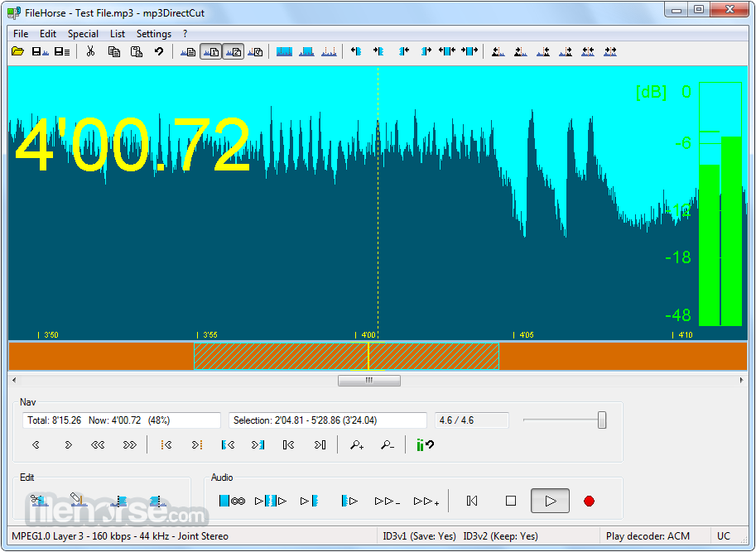
Task: Click the "UC" status bar entry
Action: [x=723, y=536]
